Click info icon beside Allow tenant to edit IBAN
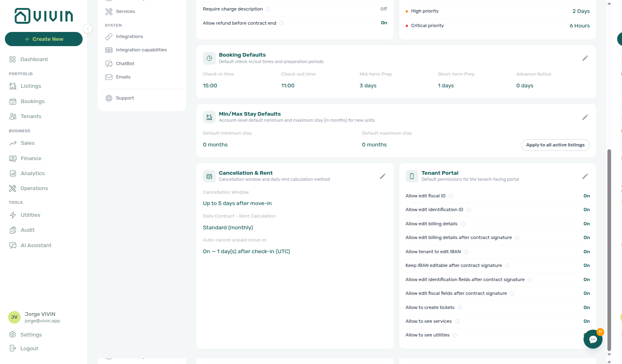The height and width of the screenshot is (364, 622). click(466, 252)
